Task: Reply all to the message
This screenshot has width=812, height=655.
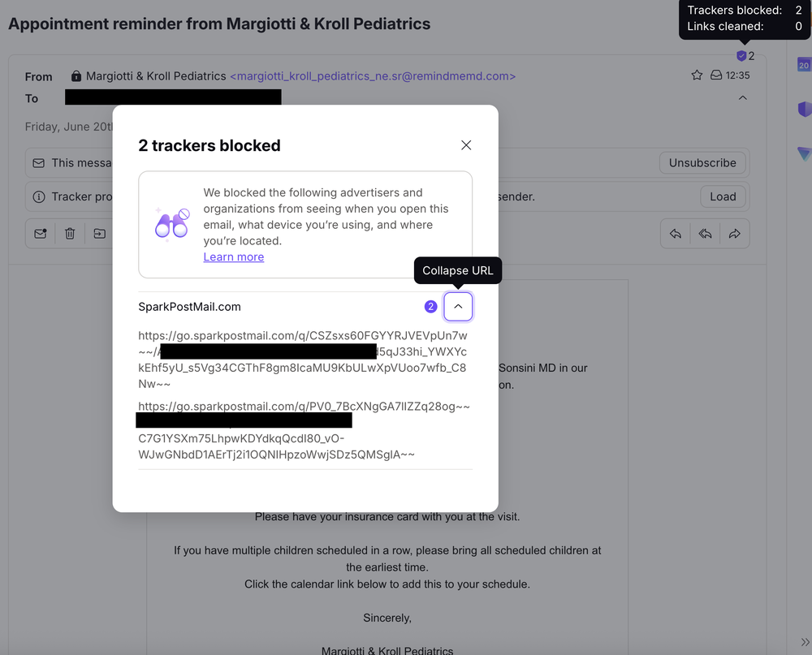Action: click(x=704, y=233)
